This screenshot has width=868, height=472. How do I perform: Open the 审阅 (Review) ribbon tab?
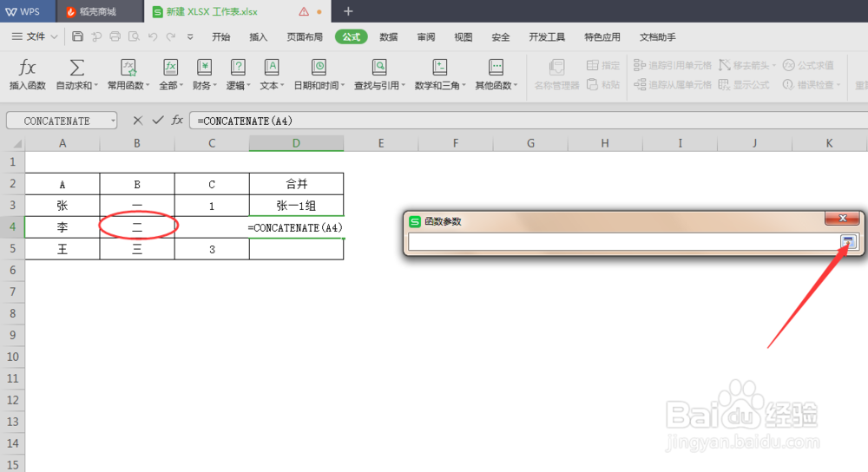425,37
